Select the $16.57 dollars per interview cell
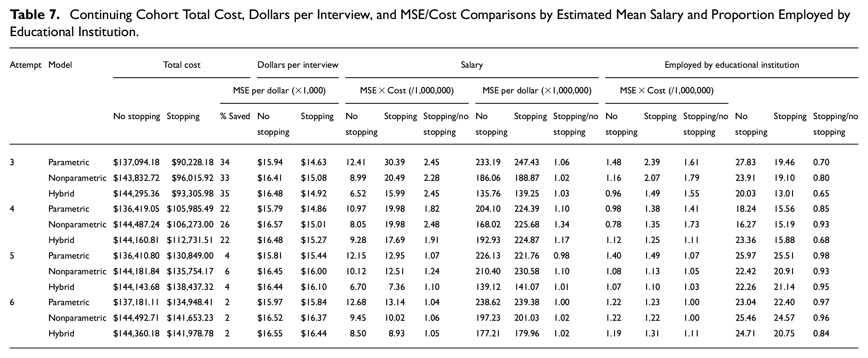Screen dimensions: 868x358 click(270, 224)
